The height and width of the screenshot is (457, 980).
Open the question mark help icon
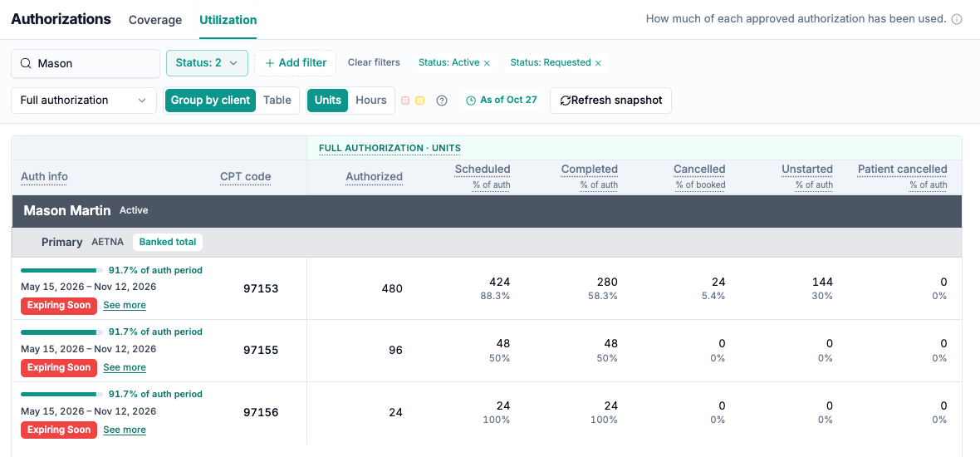(x=442, y=101)
